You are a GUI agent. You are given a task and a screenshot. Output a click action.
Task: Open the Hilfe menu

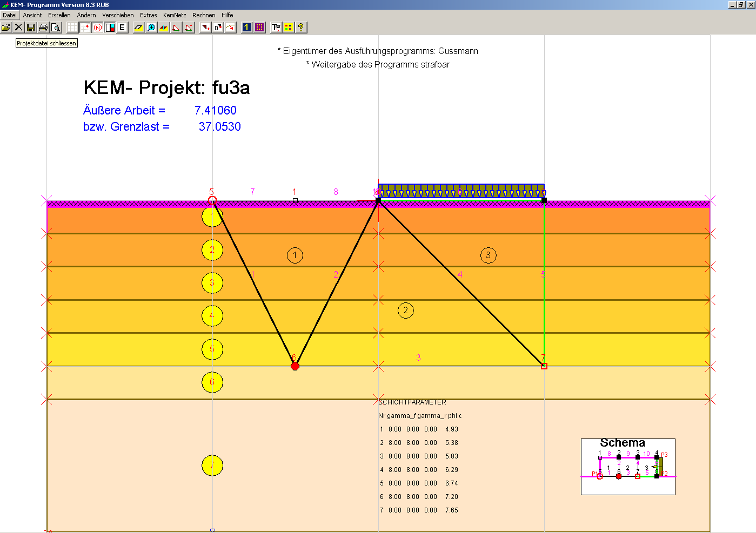[x=228, y=15]
